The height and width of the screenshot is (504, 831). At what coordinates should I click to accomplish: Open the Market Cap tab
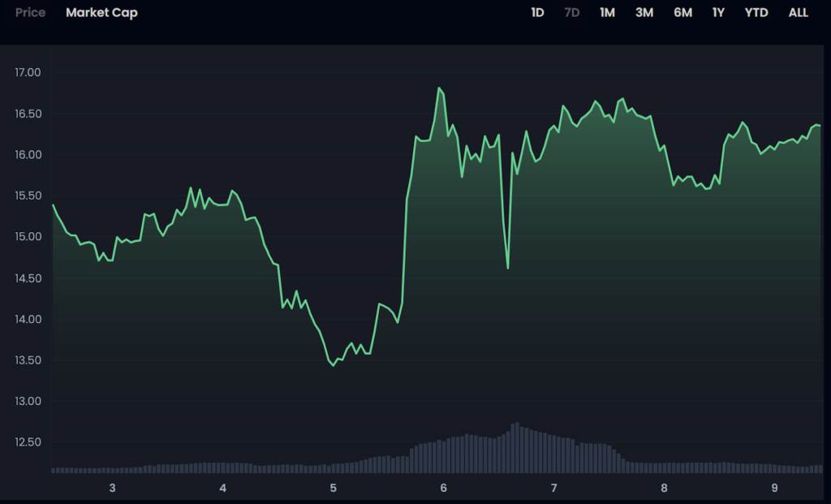[x=101, y=13]
